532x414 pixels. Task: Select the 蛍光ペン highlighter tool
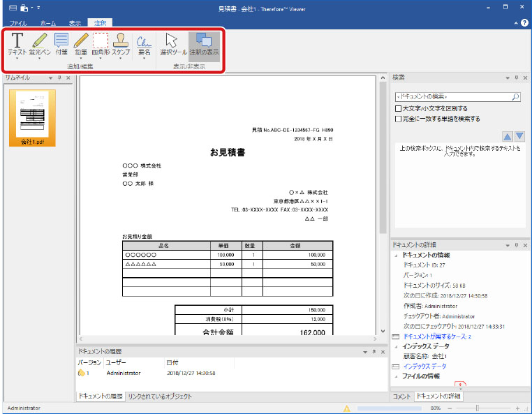39,43
